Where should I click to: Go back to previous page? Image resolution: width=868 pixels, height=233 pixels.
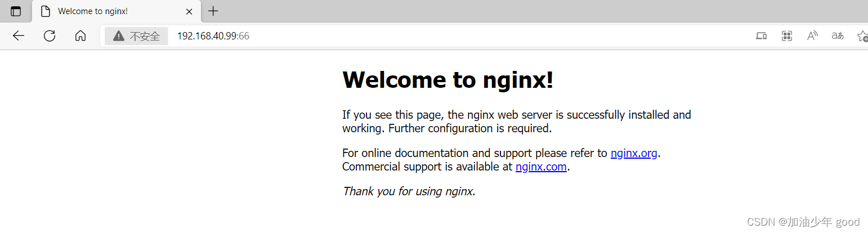click(x=19, y=36)
